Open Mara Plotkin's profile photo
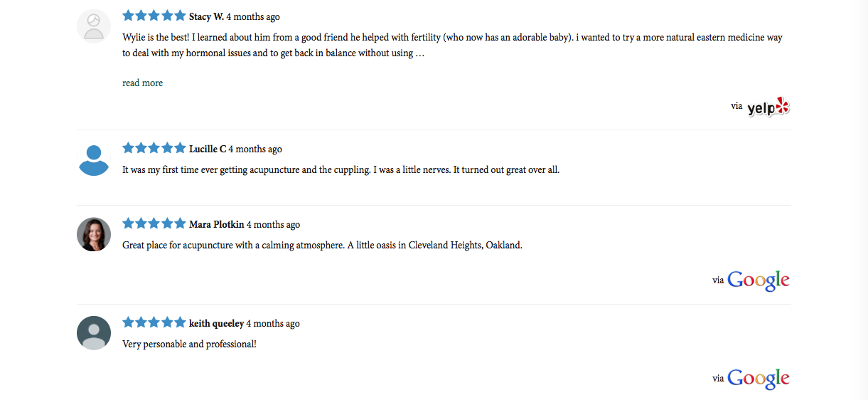This screenshot has width=868, height=400. click(x=94, y=234)
